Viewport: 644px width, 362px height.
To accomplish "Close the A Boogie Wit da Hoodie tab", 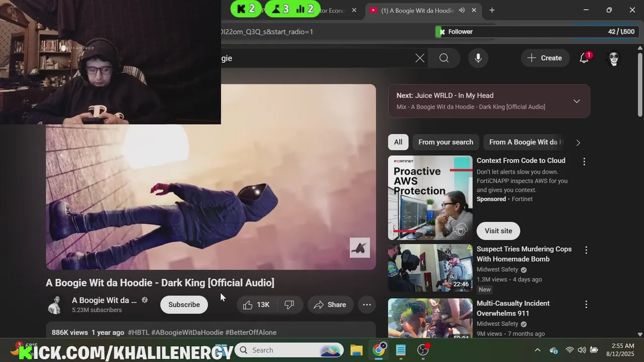I will pos(474,10).
